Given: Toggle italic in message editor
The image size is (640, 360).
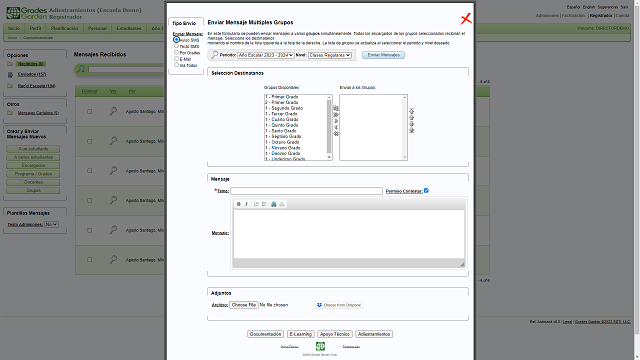Looking at the screenshot, I should coord(246,204).
